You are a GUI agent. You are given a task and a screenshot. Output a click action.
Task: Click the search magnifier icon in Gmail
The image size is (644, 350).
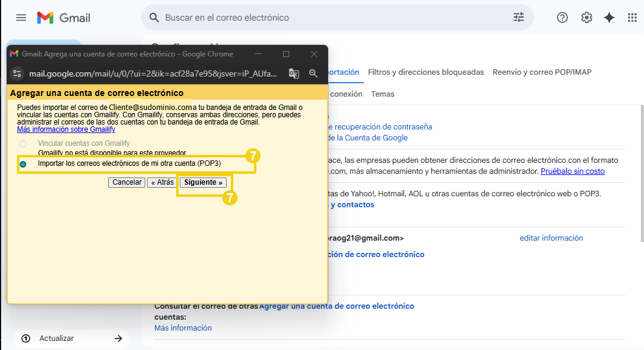(154, 18)
